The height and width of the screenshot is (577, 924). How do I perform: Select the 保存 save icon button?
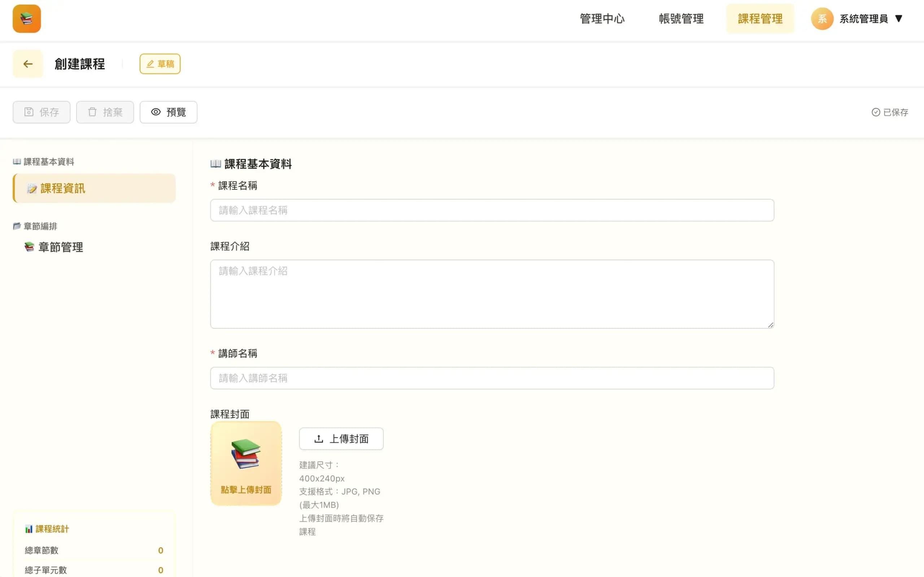coord(30,112)
